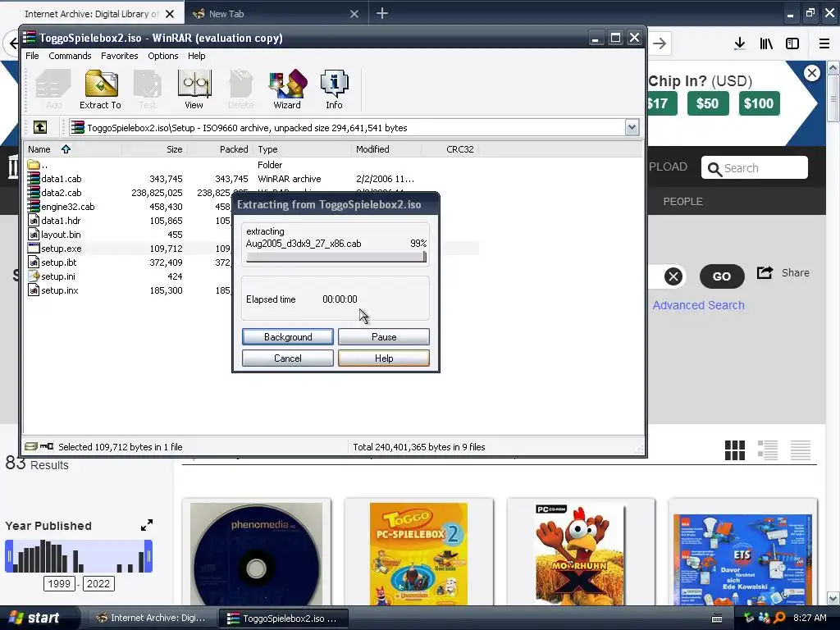Open the View toolbar tool in WinRAR
The width and height of the screenshot is (840, 630).
194,89
